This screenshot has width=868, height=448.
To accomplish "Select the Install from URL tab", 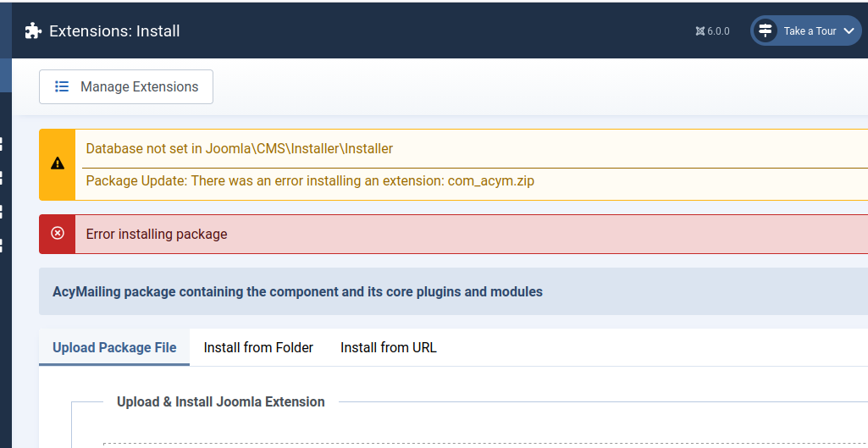I will [x=389, y=347].
